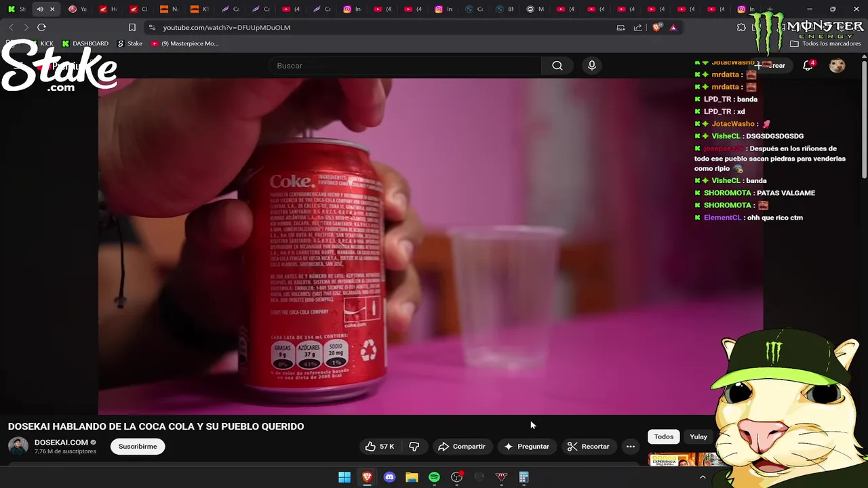
Task: Open the DOSEKAI.COM channel name link
Action: [61, 443]
